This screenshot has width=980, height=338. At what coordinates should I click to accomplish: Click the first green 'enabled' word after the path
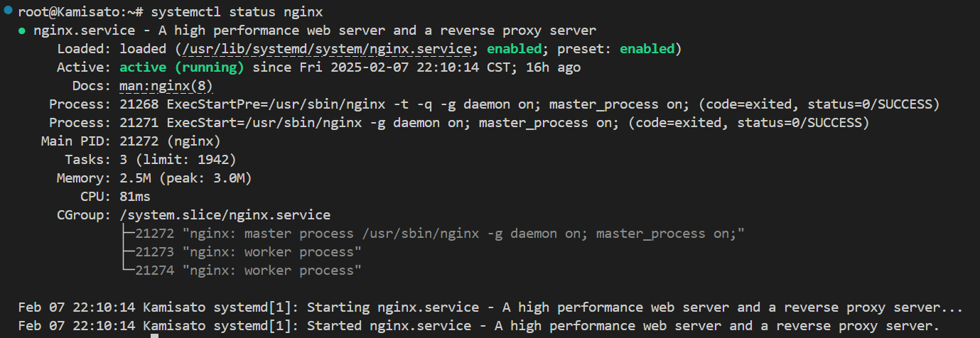(514, 49)
